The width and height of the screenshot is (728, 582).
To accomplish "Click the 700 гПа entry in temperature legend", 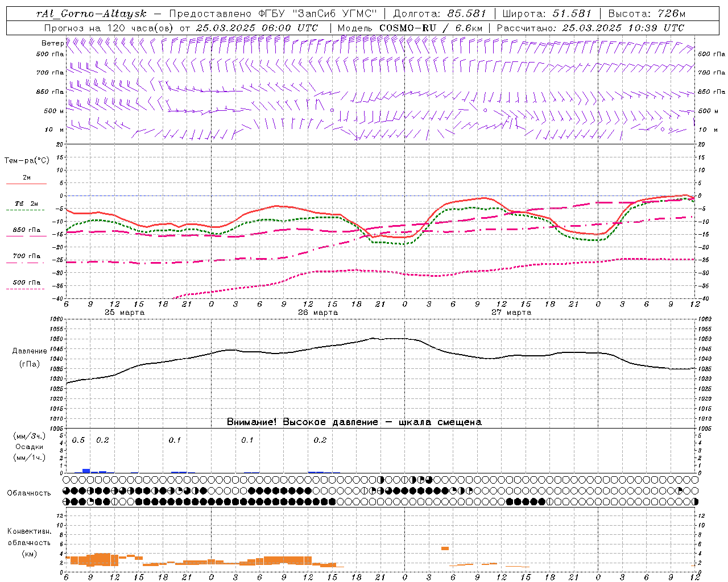I will click(26, 256).
